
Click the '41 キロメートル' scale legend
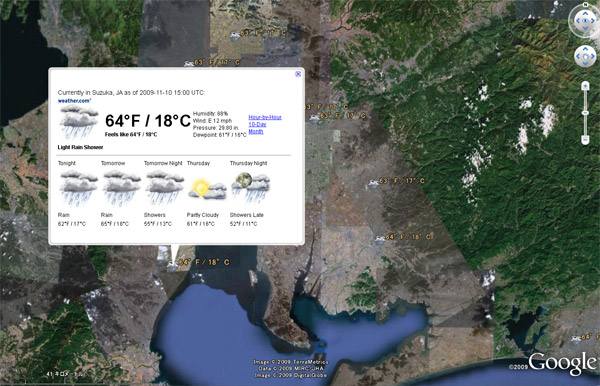[x=65, y=374]
